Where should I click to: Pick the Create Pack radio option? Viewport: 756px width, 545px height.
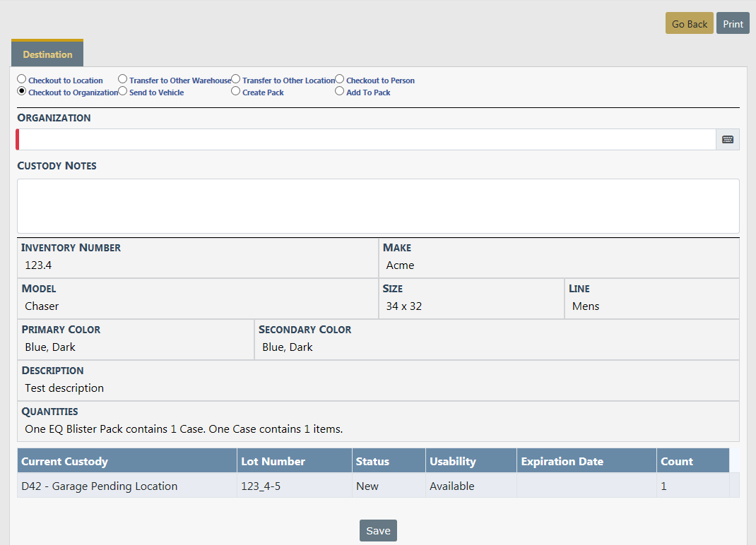pyautogui.click(x=236, y=92)
